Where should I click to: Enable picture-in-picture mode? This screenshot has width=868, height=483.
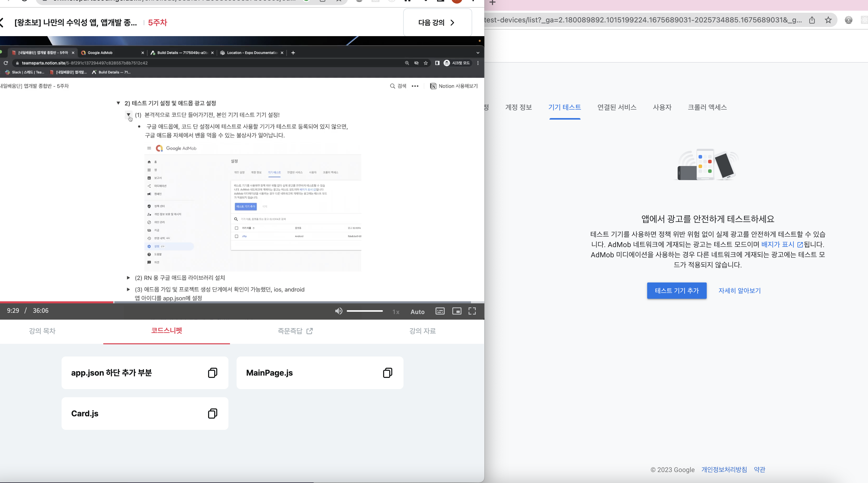click(457, 311)
